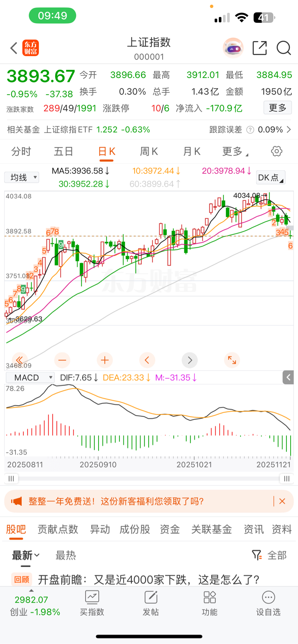
Task: Collapse the MACD side panel arrow
Action: point(288,377)
